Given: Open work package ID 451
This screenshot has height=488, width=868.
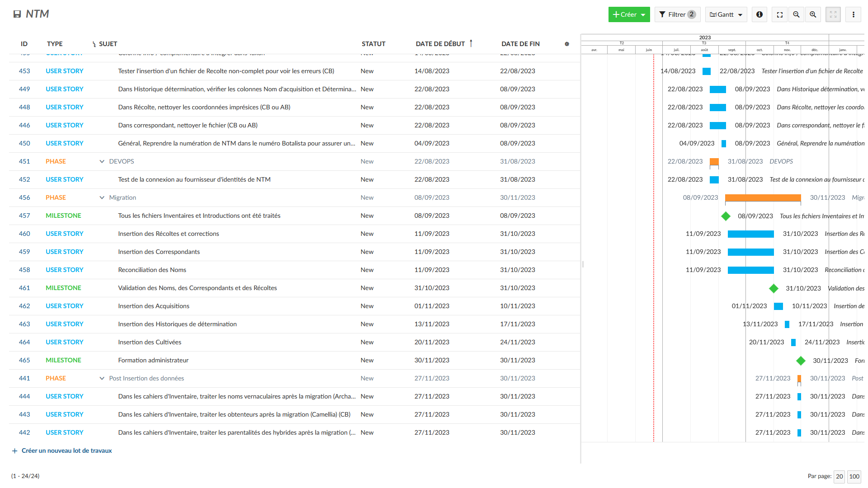Looking at the screenshot, I should click(24, 161).
